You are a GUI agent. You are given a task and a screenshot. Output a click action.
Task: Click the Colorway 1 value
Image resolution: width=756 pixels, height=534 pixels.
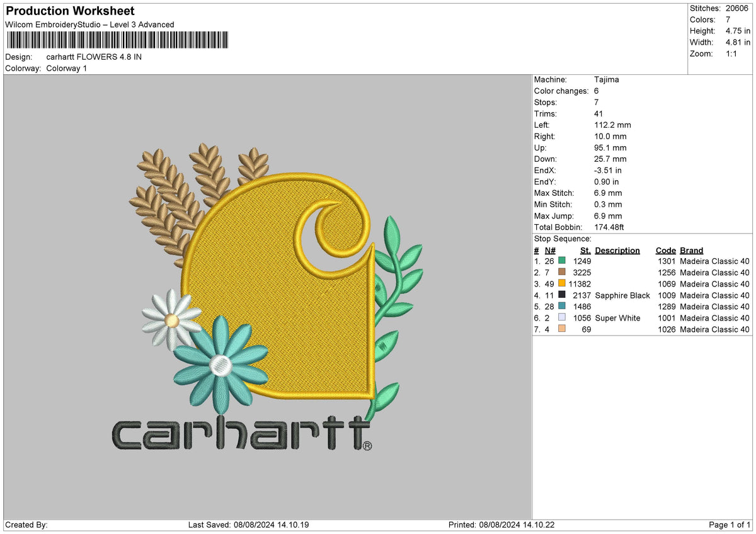(67, 68)
